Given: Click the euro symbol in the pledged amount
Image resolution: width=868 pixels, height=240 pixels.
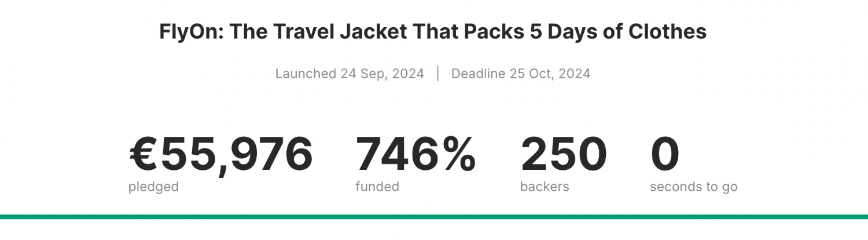Looking at the screenshot, I should (x=144, y=155).
